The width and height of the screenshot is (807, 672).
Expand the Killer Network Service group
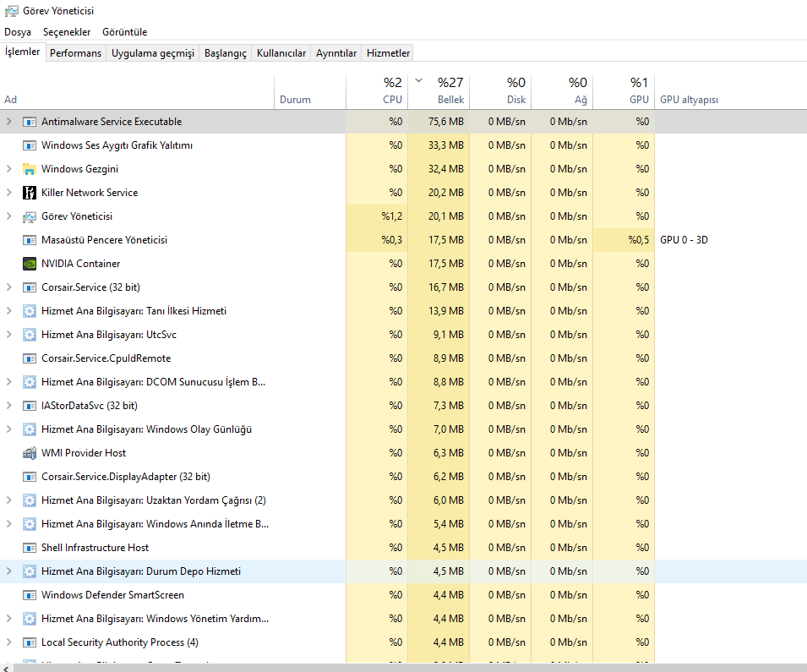pyautogui.click(x=8, y=193)
